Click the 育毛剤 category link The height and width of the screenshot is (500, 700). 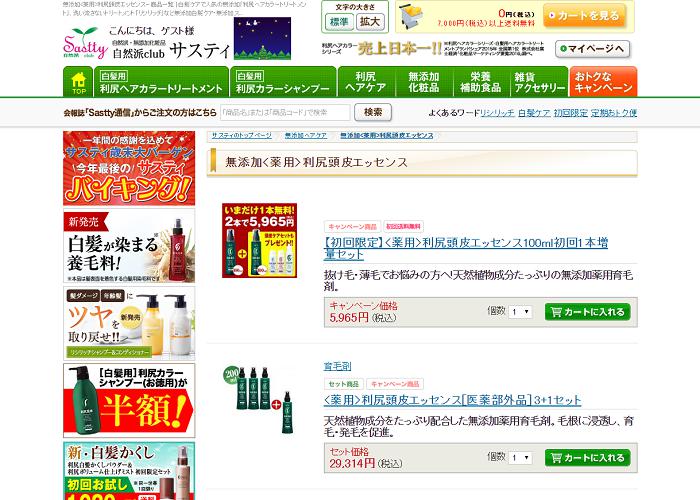click(338, 367)
